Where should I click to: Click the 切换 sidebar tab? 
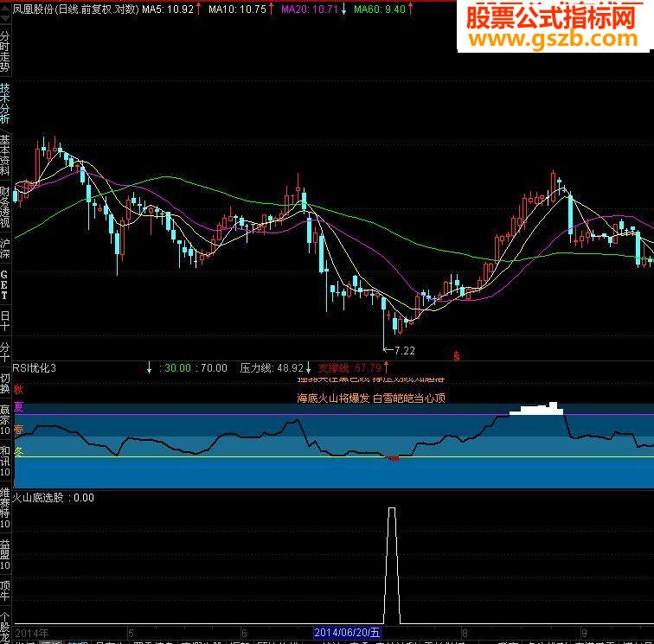pyautogui.click(x=4, y=384)
